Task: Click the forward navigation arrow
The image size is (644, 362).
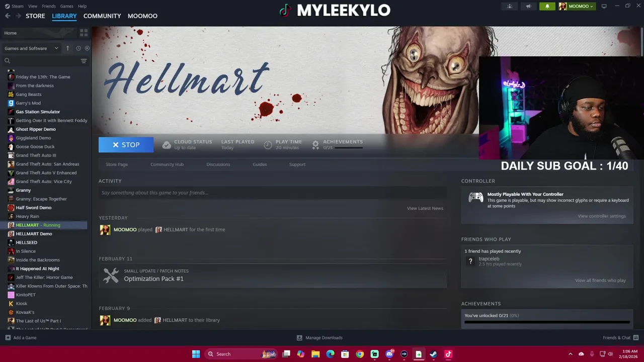Action: [x=18, y=16]
